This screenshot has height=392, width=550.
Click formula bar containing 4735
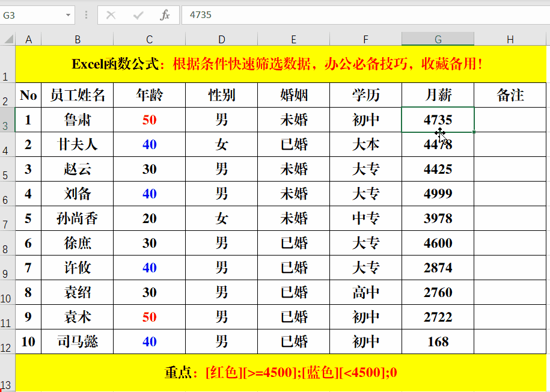(365, 15)
